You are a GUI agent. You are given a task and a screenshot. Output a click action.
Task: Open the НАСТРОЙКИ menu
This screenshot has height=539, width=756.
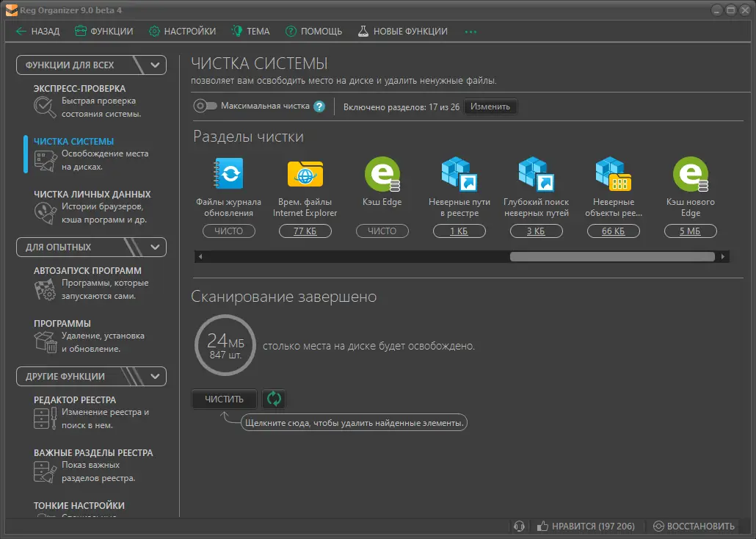182,32
